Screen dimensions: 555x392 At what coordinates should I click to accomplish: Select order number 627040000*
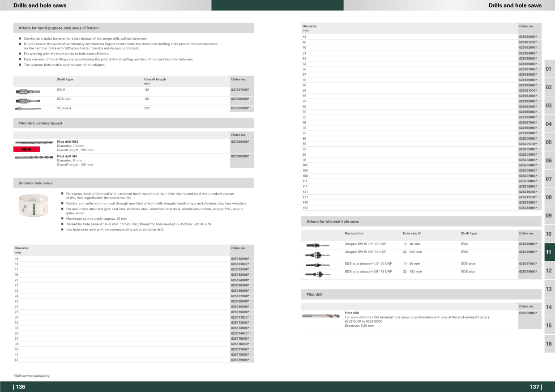[x=240, y=156]
